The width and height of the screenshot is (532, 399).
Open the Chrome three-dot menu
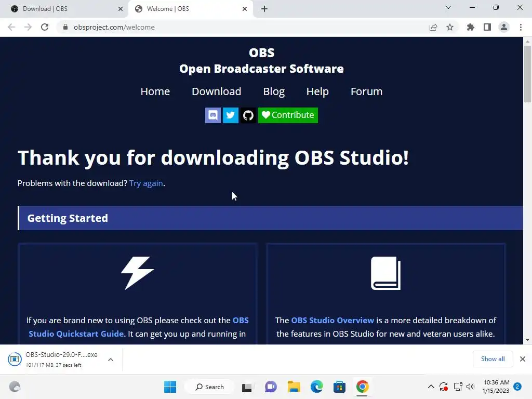pyautogui.click(x=521, y=27)
